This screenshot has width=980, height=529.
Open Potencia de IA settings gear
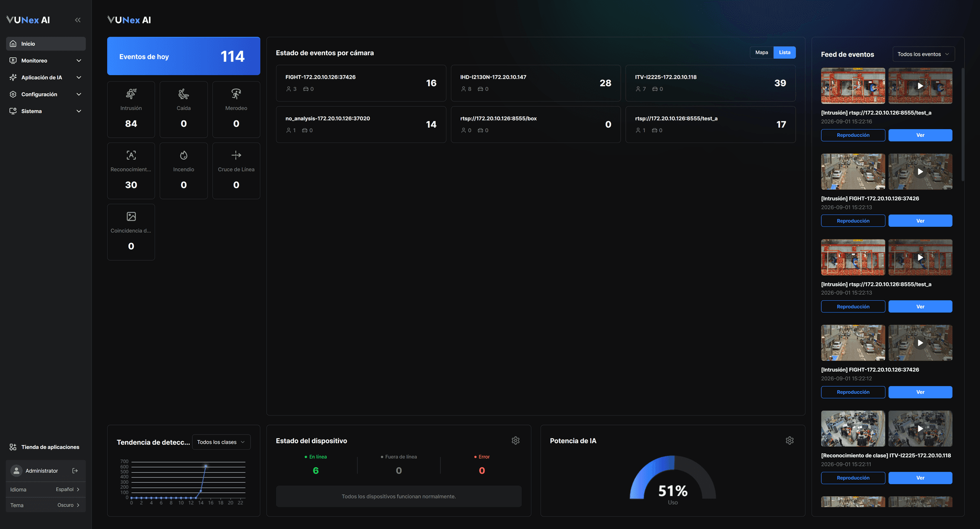[x=790, y=441]
